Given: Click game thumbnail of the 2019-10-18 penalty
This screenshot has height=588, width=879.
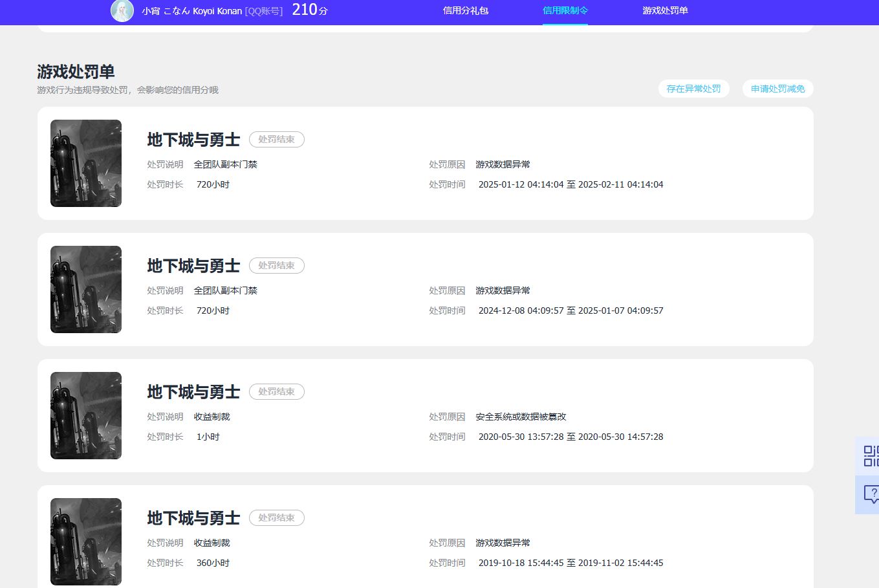Looking at the screenshot, I should (x=86, y=541).
